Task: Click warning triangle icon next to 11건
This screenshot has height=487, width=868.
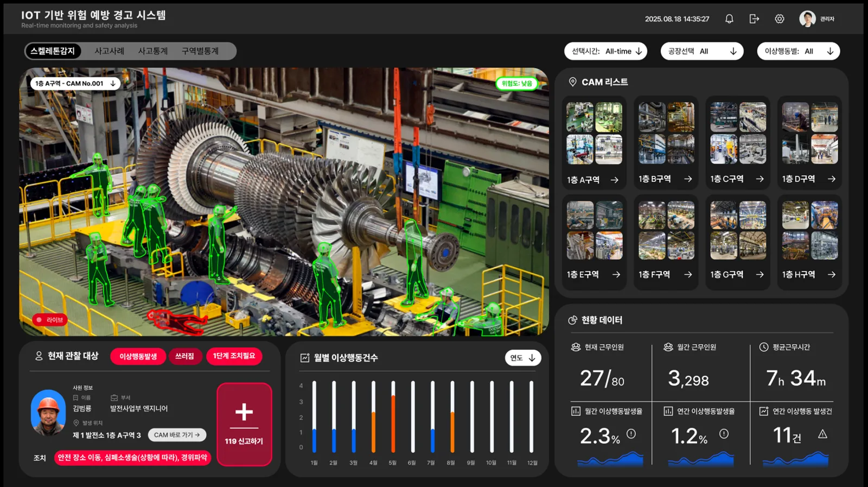Action: 822,434
